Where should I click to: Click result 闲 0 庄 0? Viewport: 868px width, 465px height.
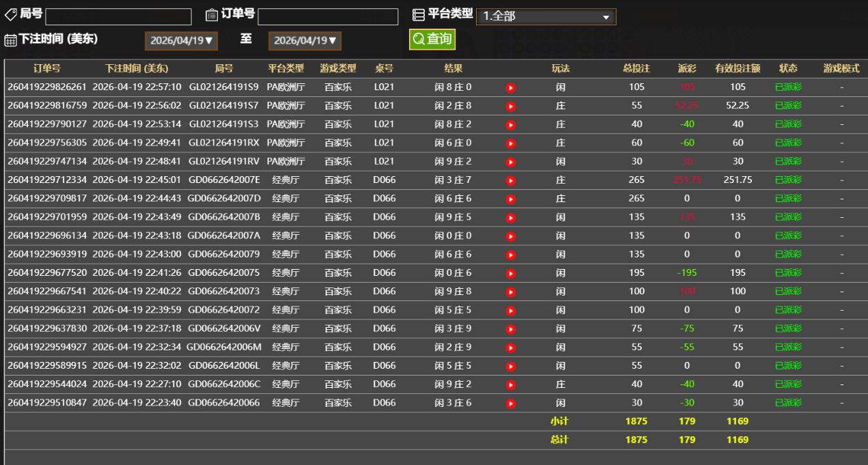coord(453,236)
